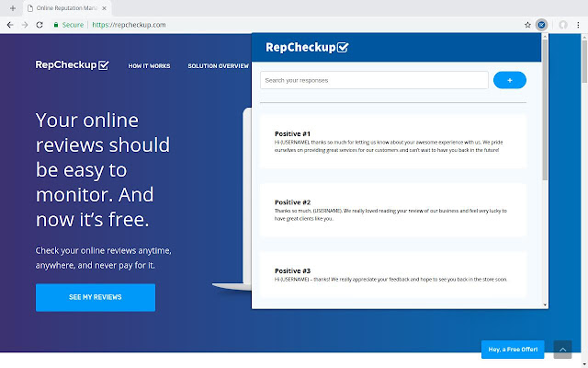This screenshot has width=588, height=368.
Task: Select the Positive #2 response card
Action: [393, 211]
